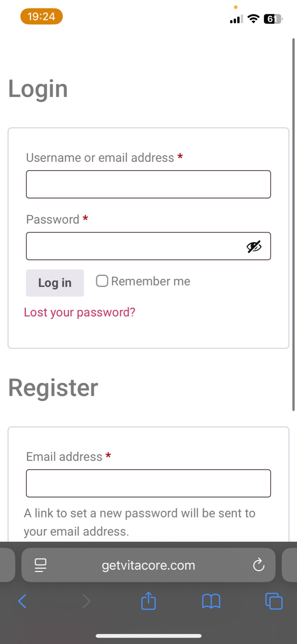Tap the Password input field
297x644 pixels.
pos(134,246)
